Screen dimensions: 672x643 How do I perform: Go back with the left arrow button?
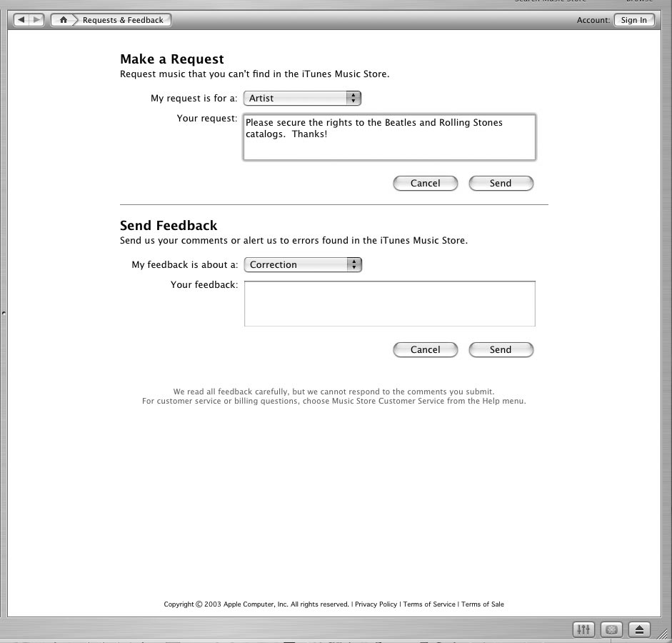tap(21, 20)
